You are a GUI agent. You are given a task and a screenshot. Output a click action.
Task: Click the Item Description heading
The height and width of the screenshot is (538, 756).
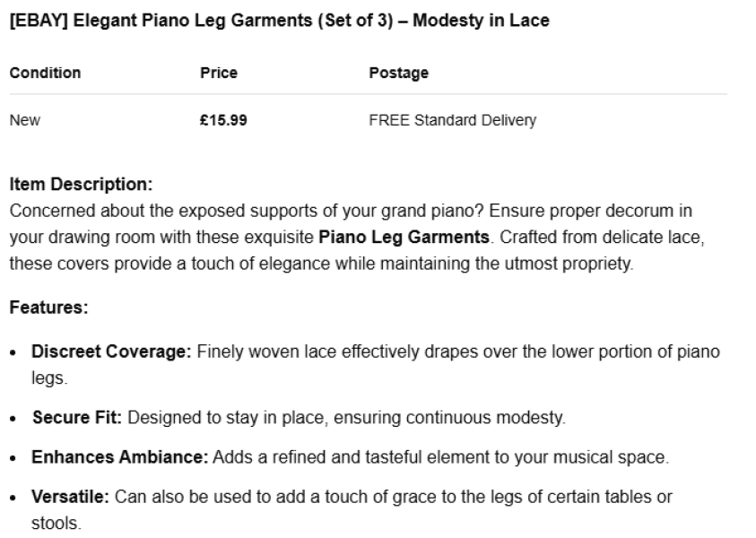pos(81,184)
